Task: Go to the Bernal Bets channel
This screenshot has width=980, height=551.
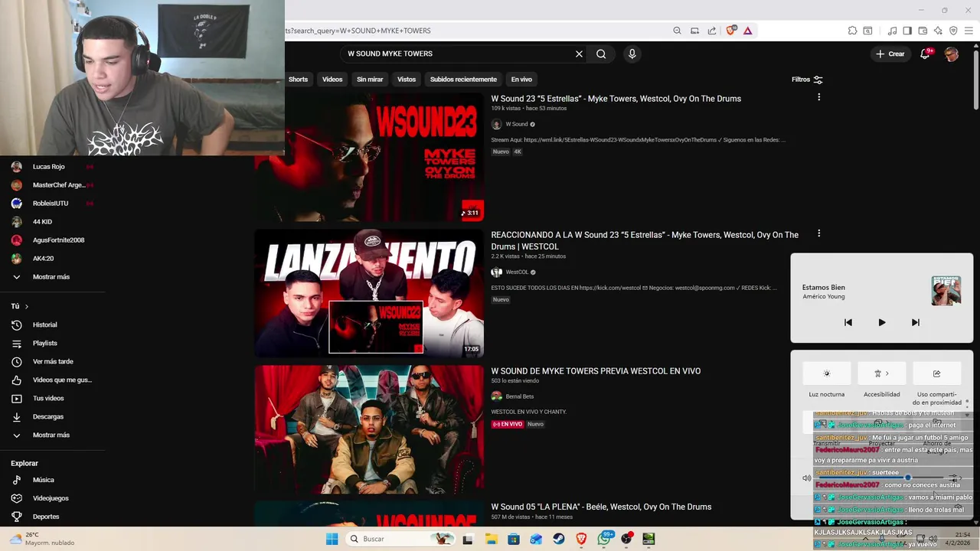Action: [x=520, y=396]
